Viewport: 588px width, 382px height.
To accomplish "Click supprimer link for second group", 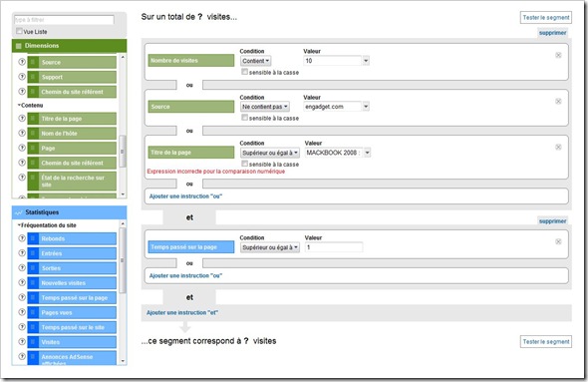I will click(x=552, y=221).
